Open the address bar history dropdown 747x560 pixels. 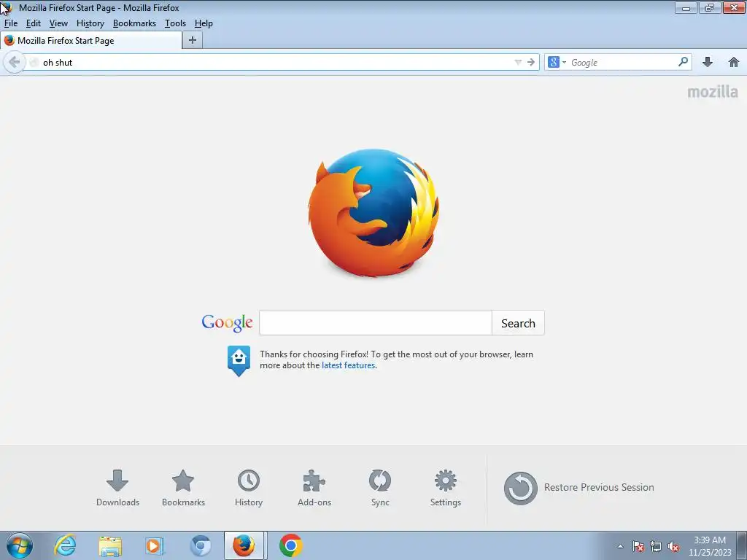(x=518, y=63)
